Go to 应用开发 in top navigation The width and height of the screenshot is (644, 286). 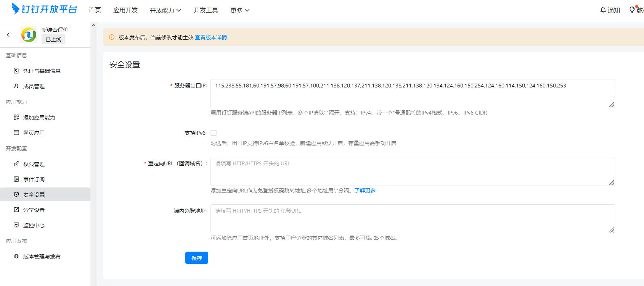point(125,10)
